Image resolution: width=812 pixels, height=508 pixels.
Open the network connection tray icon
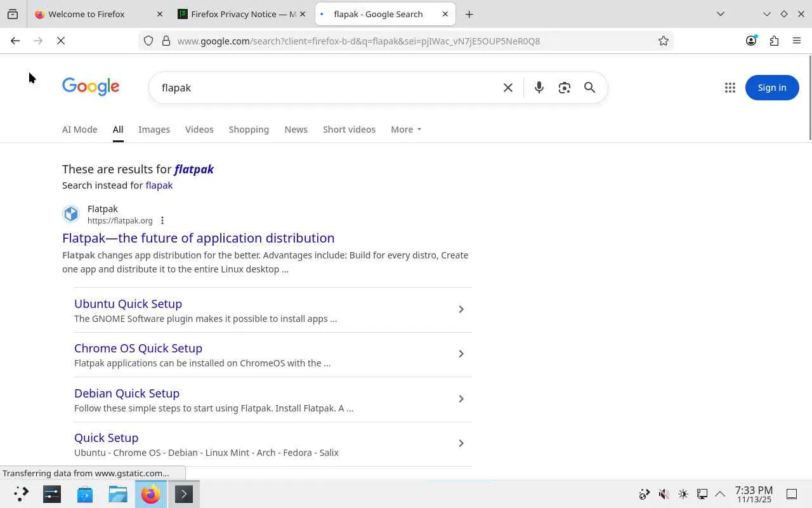(x=702, y=494)
